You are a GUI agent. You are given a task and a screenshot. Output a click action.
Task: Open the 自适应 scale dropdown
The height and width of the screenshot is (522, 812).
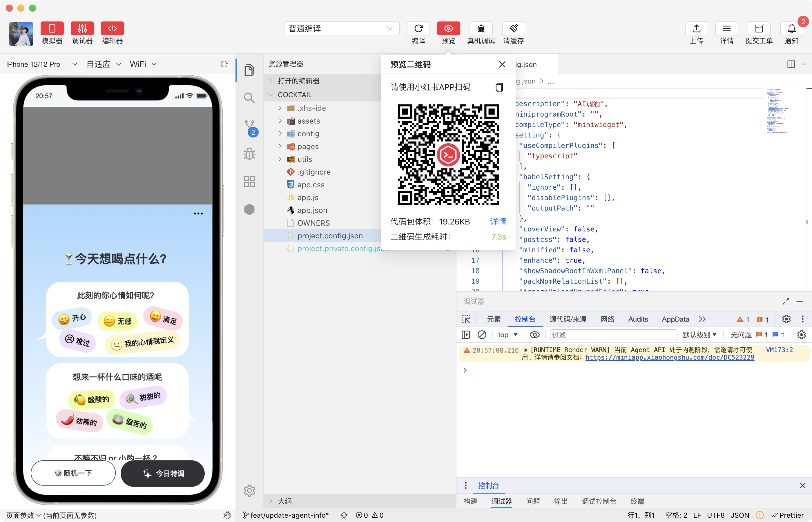[104, 64]
